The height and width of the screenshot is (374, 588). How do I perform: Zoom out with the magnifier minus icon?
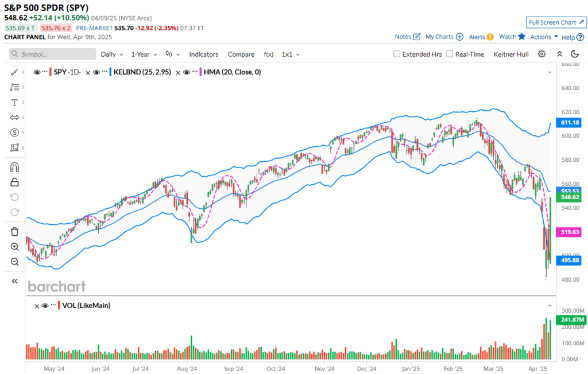[14, 262]
